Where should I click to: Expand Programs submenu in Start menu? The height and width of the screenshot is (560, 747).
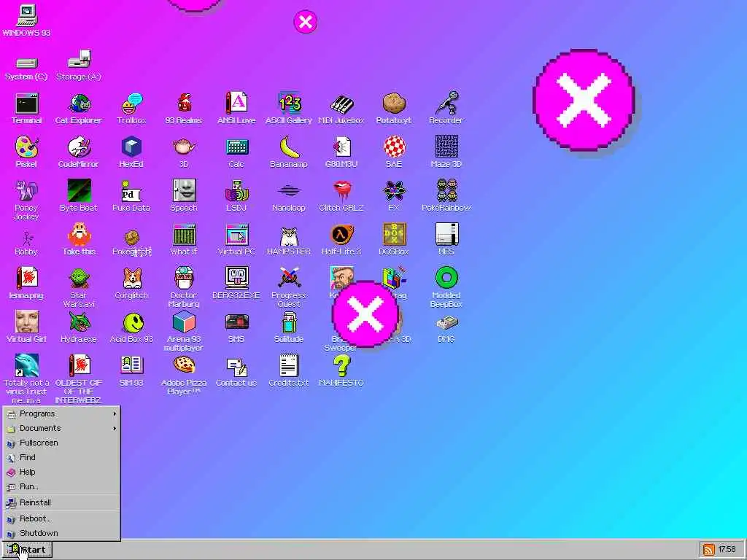tap(61, 414)
